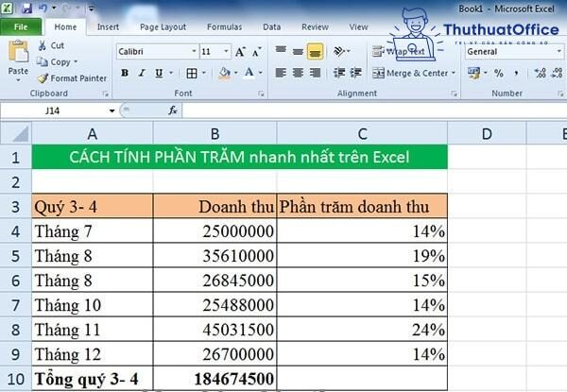Viewport: 567px width, 392px height.
Task: Open Font dialog launcher
Action: tap(261, 94)
